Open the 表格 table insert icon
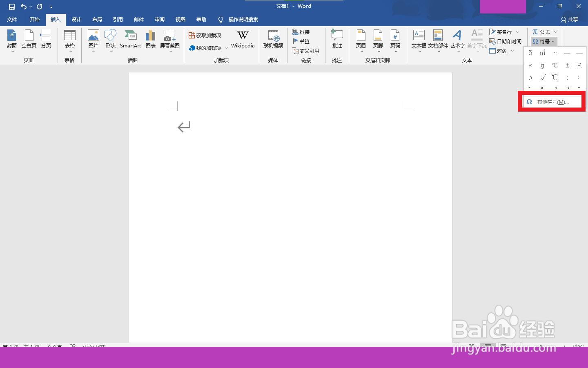 (x=70, y=40)
